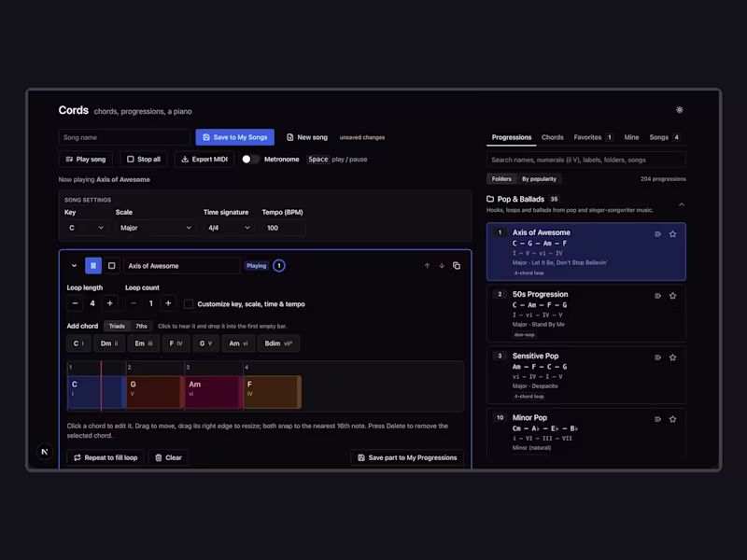Decrease the loop length
747x560 pixels.
point(75,303)
